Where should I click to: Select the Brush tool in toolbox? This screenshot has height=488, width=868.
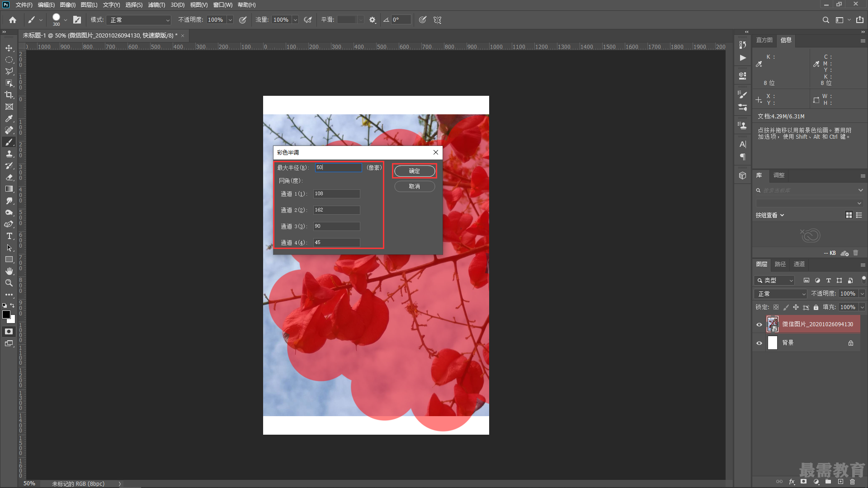point(9,142)
